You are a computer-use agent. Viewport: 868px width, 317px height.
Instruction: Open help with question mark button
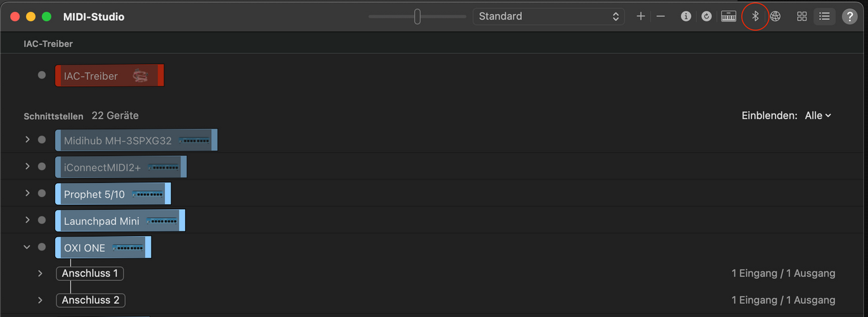pos(850,16)
